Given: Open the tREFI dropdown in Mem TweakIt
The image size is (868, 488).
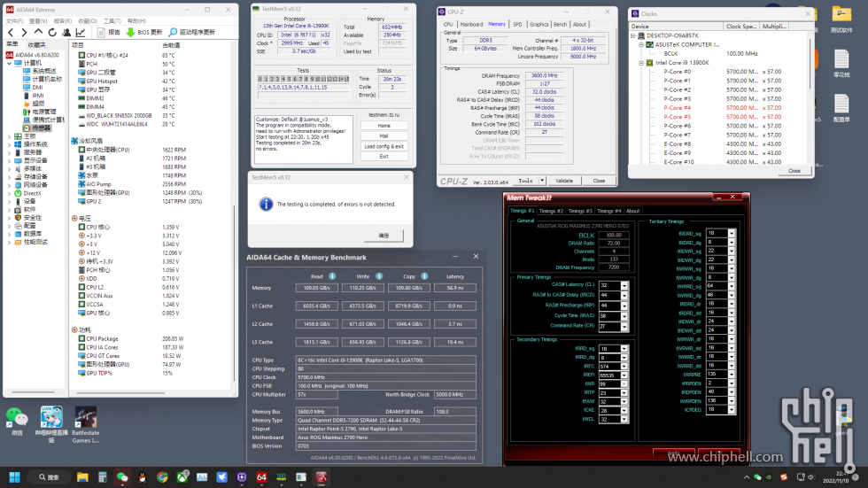Looking at the screenshot, I should tap(624, 376).
